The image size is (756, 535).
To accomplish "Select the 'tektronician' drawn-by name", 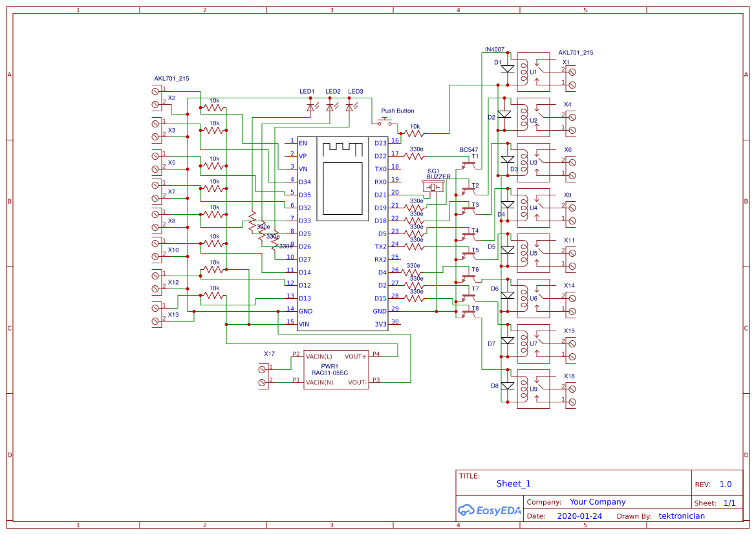I will [x=682, y=516].
